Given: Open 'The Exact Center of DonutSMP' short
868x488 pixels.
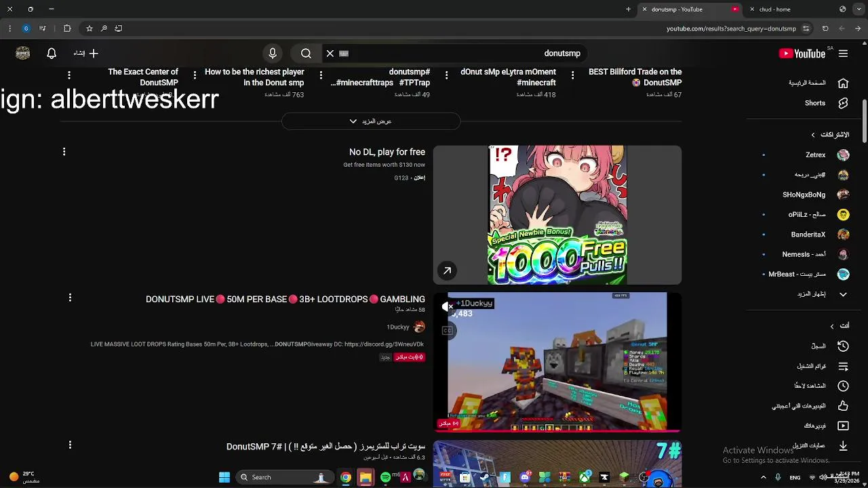Looking at the screenshot, I should click(143, 77).
